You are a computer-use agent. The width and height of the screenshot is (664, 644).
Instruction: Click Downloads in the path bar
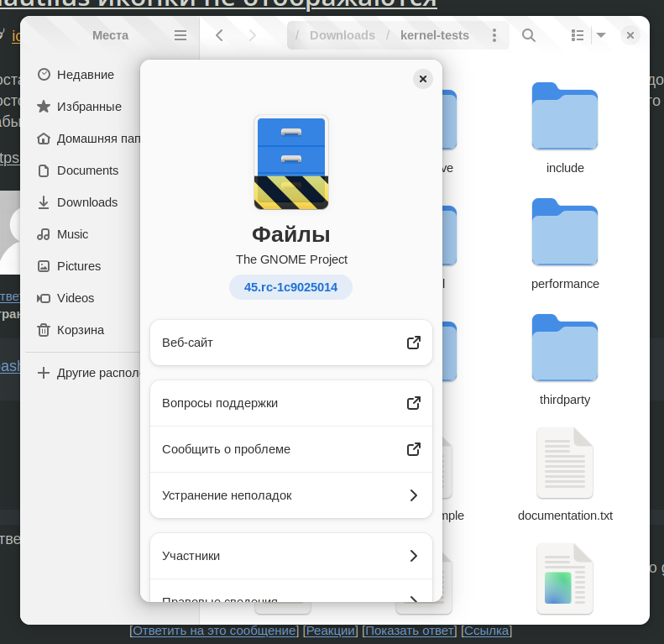point(342,35)
